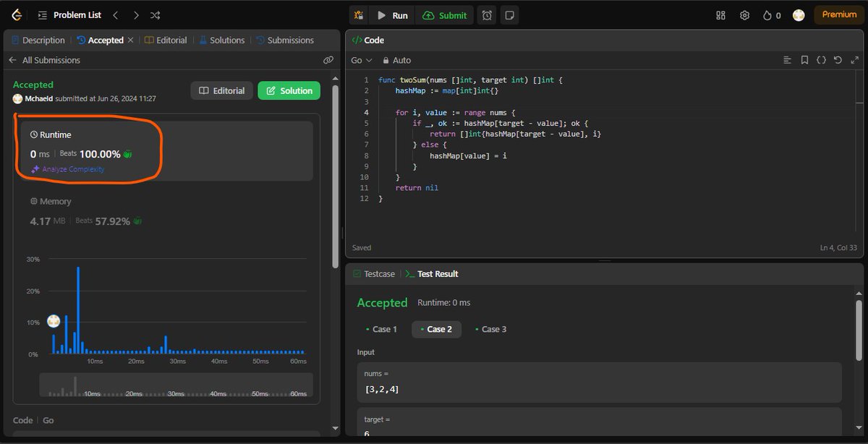Switch to the Description tab
868x444 pixels.
38,40
